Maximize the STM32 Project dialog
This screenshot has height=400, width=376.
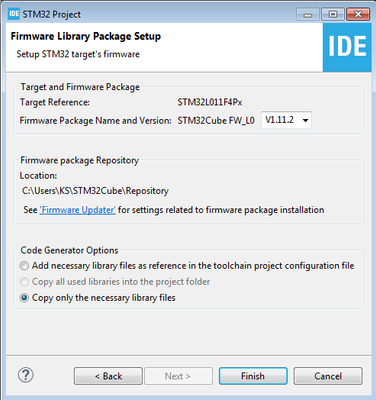[x=333, y=14]
